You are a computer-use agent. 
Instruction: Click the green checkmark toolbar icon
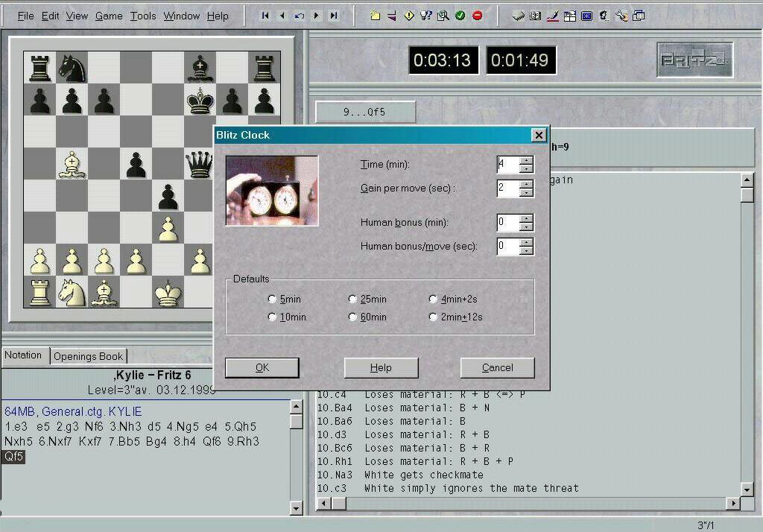click(x=460, y=16)
